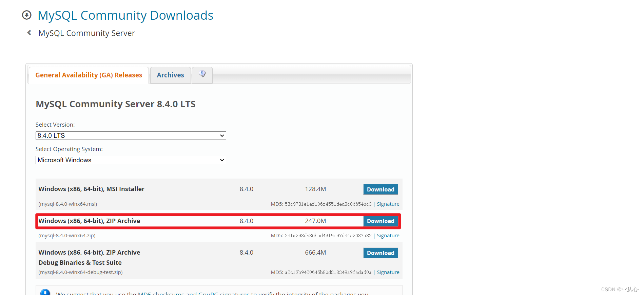Viewport: 644px width, 295px height.
Task: Open Signature link for winx64-debug-test.zip
Action: pos(388,272)
